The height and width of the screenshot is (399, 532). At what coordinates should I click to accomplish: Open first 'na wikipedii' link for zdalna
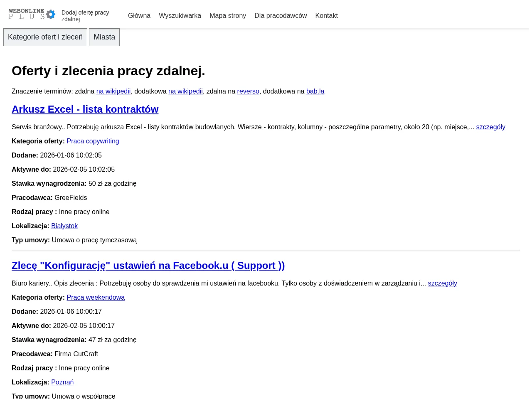pos(113,91)
